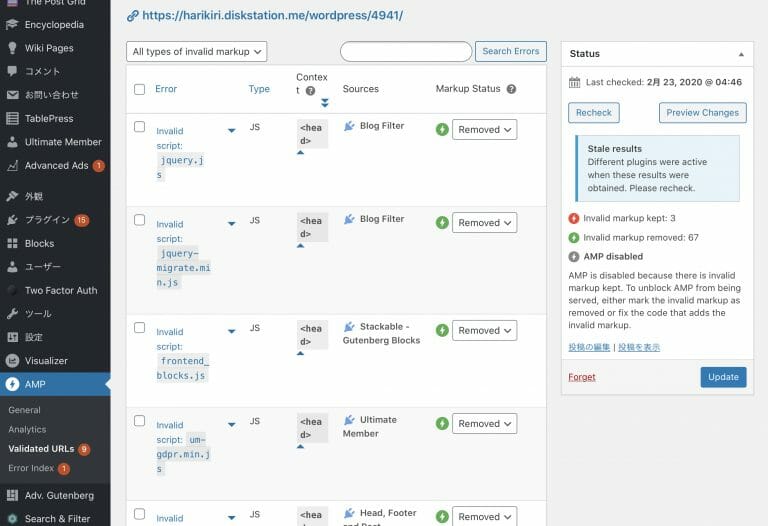Screen dimensions: 768x526
Task: Click the プラグイン plug icon
Action: [12, 220]
